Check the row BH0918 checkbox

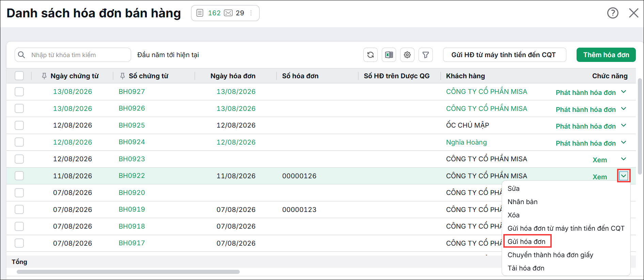pos(19,226)
